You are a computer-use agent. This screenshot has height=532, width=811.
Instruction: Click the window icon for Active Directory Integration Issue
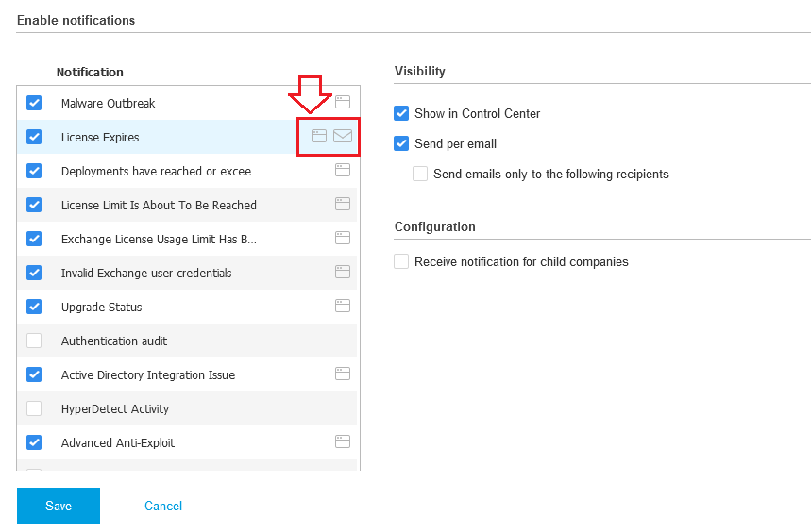[x=343, y=374]
